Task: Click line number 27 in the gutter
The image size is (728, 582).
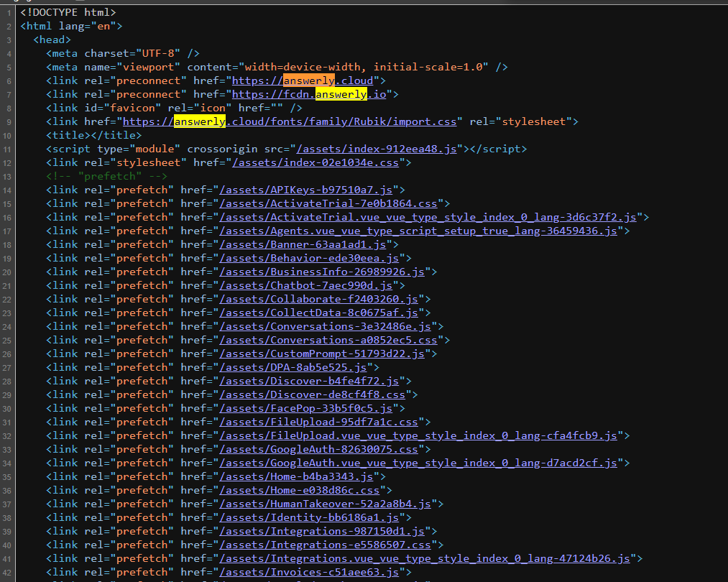Action: click(x=7, y=368)
